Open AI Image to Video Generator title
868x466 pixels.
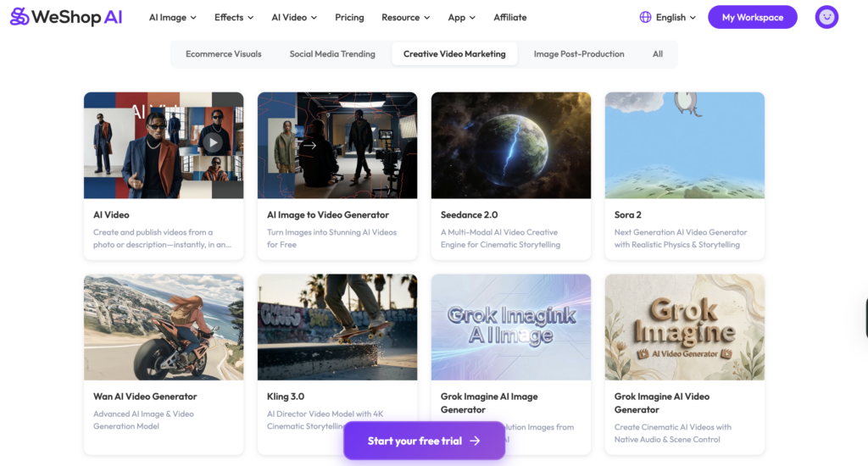click(328, 214)
